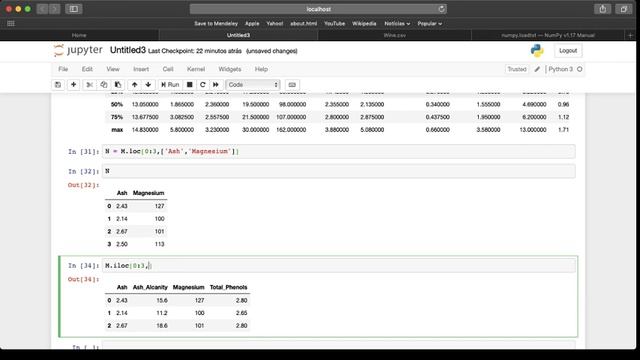Open the about.html bookmark
The image size is (640, 360).
303,24
